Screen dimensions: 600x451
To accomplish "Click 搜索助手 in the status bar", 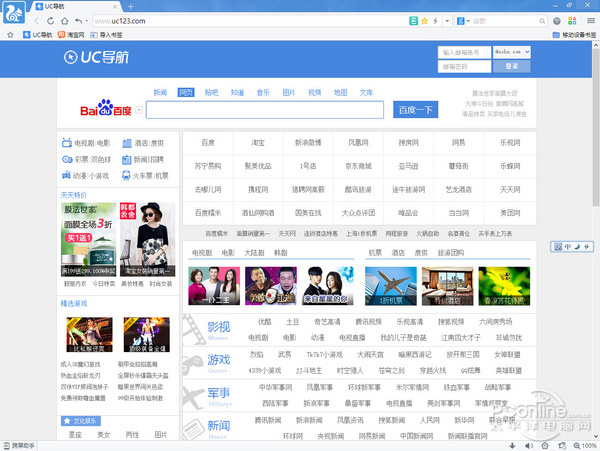I will 19,446.
